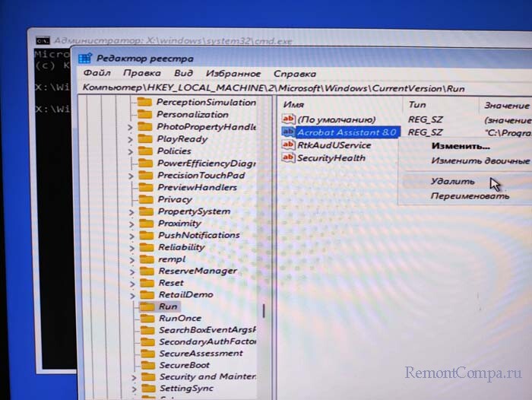The image size is (532, 400).
Task: Click the Run folder icon
Action: (147, 306)
